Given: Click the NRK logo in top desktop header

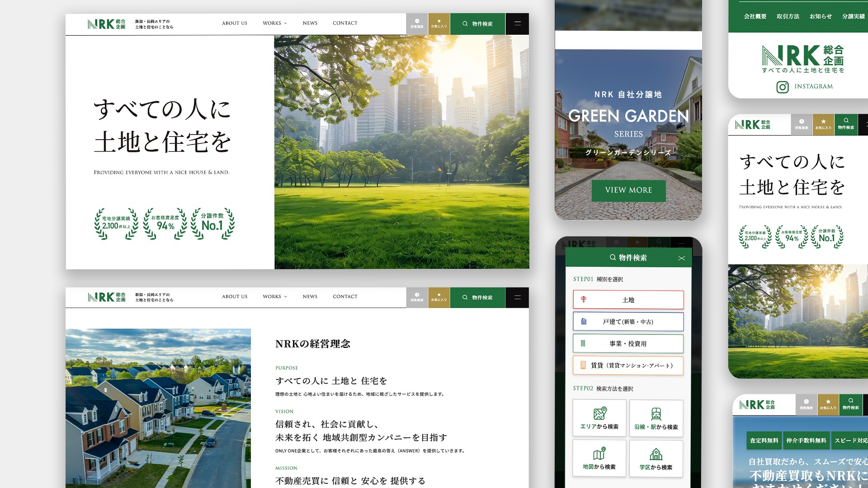Looking at the screenshot, I should point(107,24).
